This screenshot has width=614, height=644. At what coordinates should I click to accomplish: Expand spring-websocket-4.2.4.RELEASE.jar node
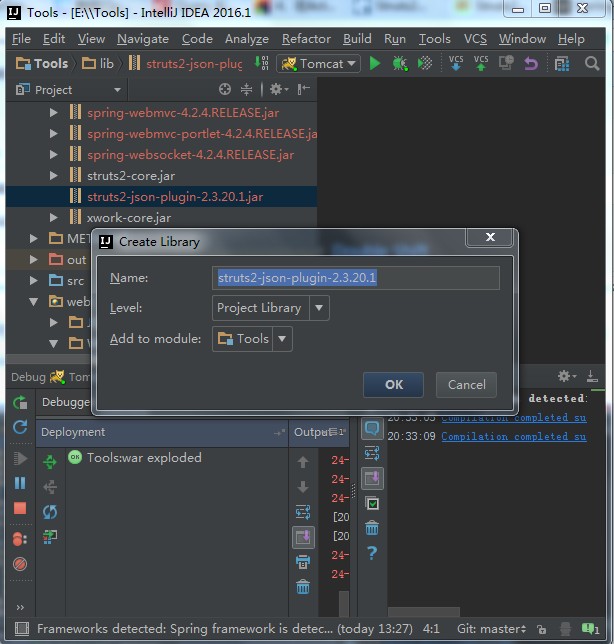pyautogui.click(x=53, y=154)
